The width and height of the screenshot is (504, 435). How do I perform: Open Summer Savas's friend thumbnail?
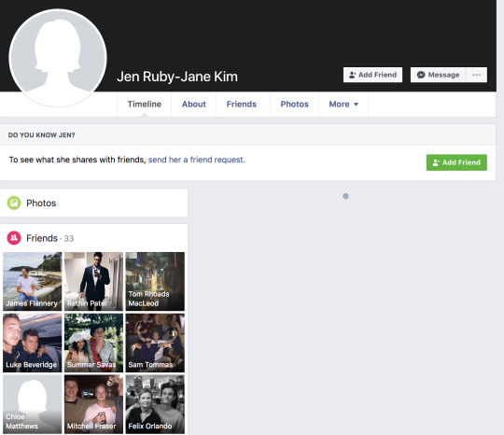pyautogui.click(x=93, y=343)
